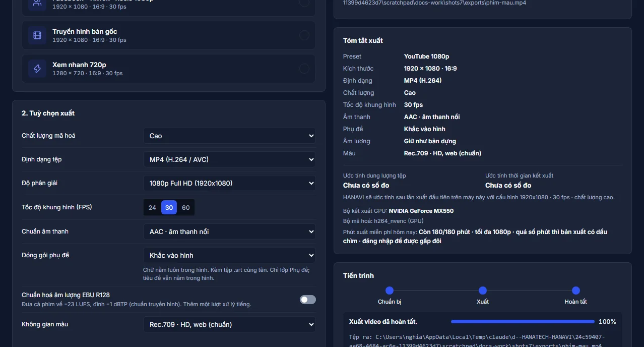Expand the Độ phân giải dropdown
The height and width of the screenshot is (347, 644).
(x=229, y=183)
